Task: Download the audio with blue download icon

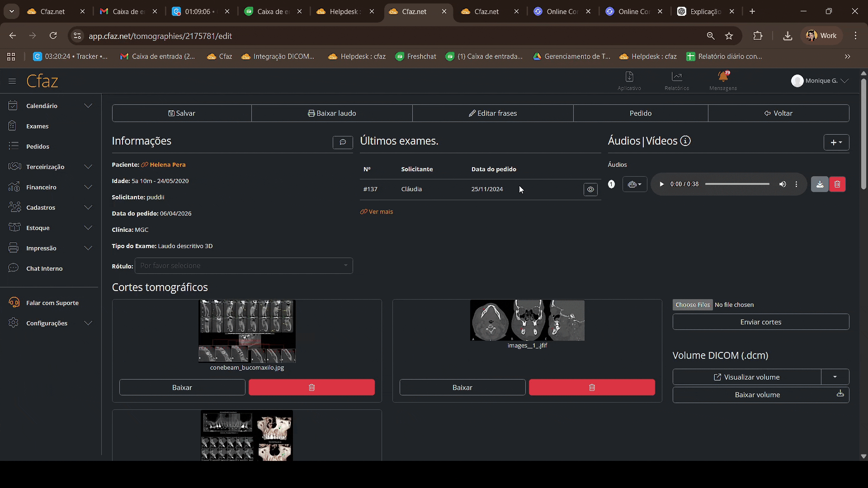Action: point(820,184)
